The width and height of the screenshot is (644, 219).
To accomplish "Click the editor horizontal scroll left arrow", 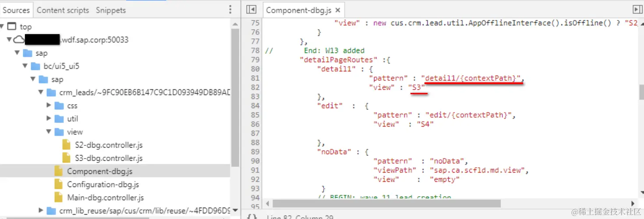I will [268, 203].
